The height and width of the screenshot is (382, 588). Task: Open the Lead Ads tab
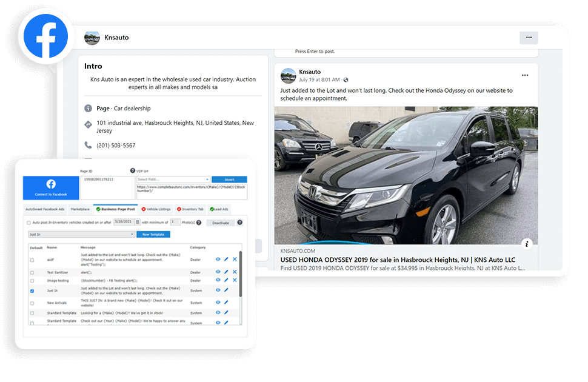point(219,209)
